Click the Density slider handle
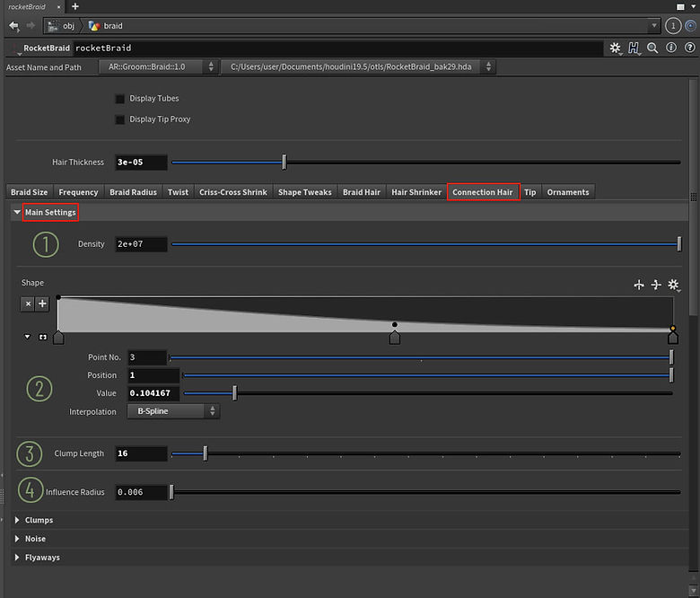This screenshot has width=700, height=598. click(679, 244)
